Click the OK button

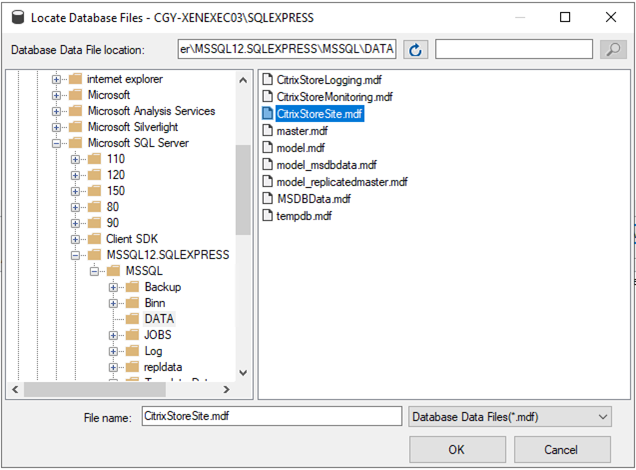(x=458, y=450)
